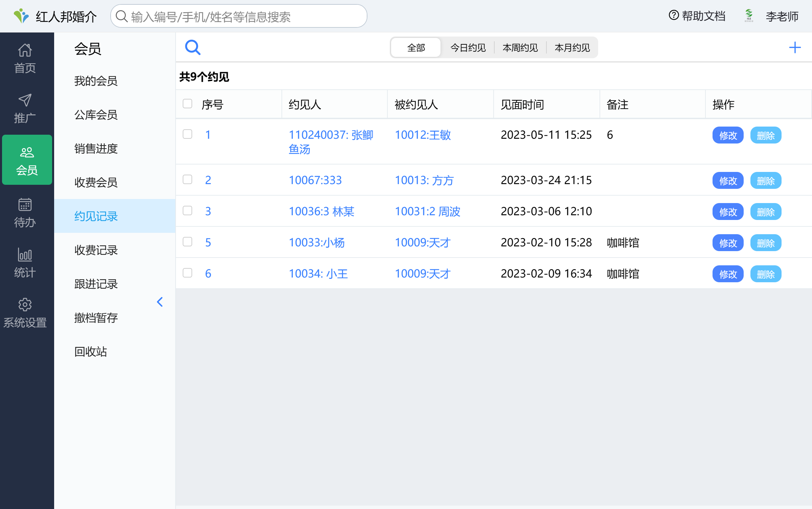The image size is (812, 509).
Task: Open member link 10036:3 林某
Action: pos(321,211)
